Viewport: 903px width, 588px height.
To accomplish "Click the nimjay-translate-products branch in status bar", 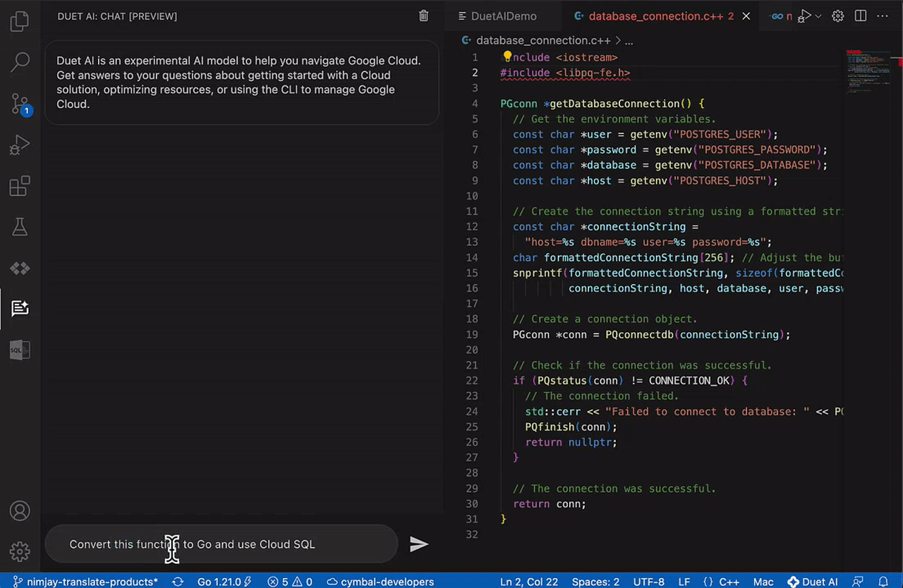I will [85, 582].
